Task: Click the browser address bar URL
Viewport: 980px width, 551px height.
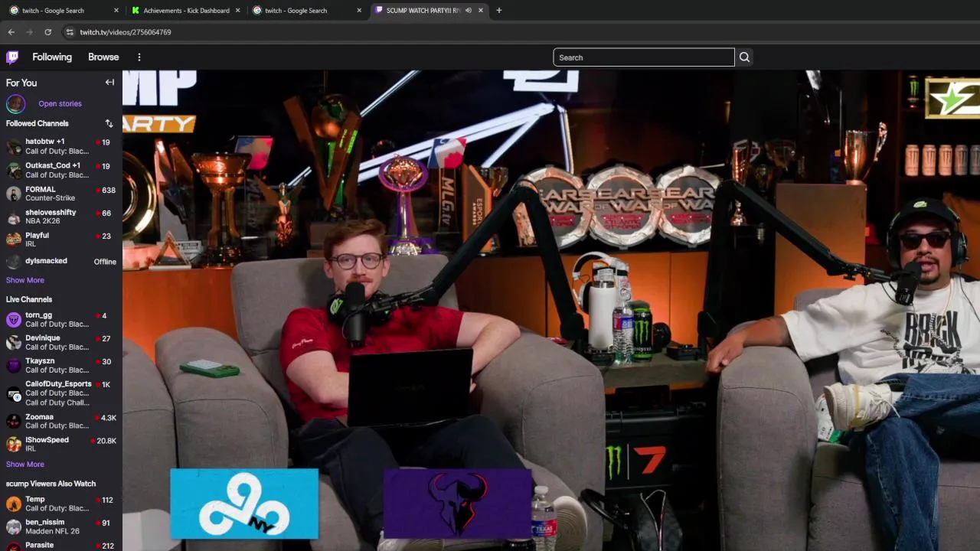Action: point(126,32)
